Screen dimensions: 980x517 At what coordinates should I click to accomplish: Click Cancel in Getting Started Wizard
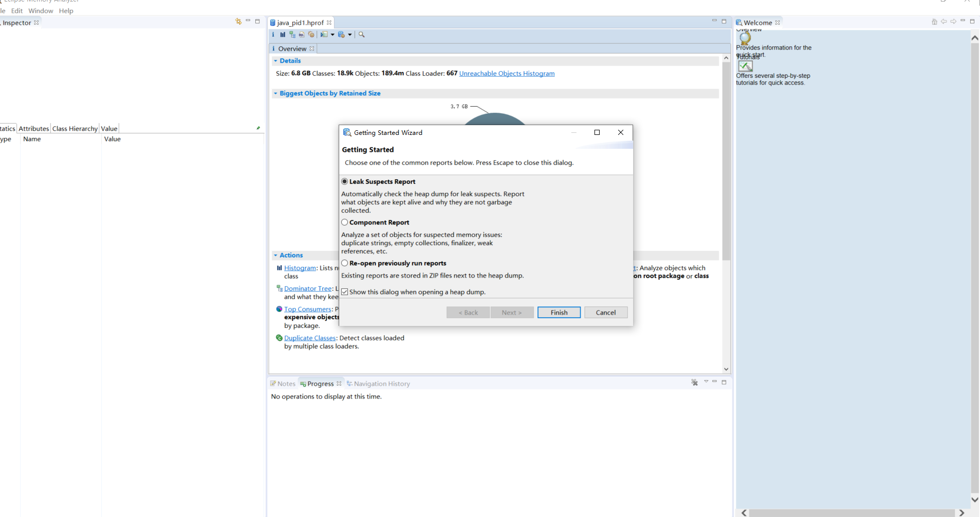pyautogui.click(x=606, y=313)
